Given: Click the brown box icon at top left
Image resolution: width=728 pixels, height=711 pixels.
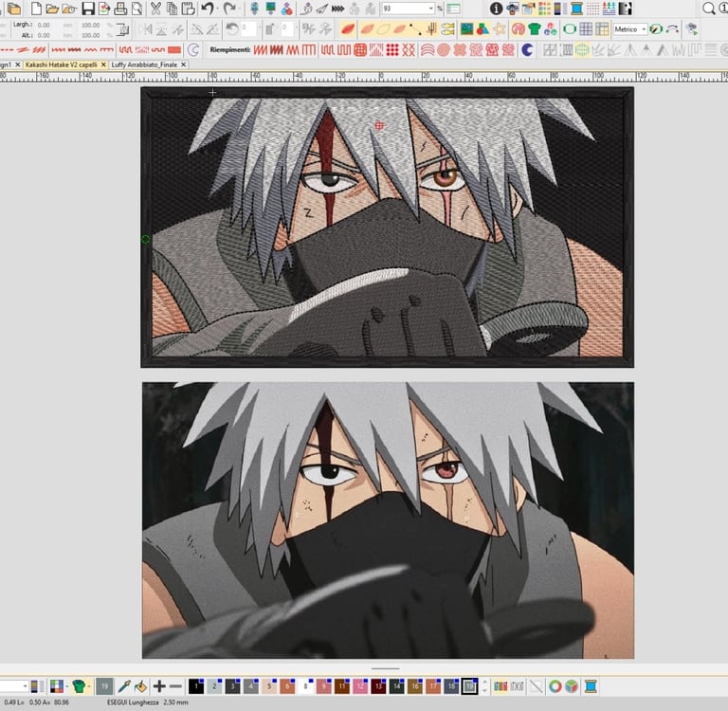Looking at the screenshot, I should pos(14,9).
